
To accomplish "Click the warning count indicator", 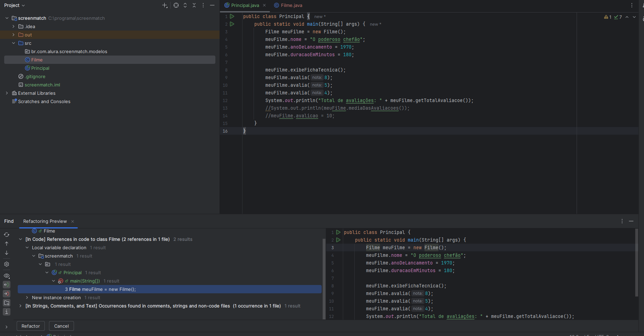I will coord(608,17).
